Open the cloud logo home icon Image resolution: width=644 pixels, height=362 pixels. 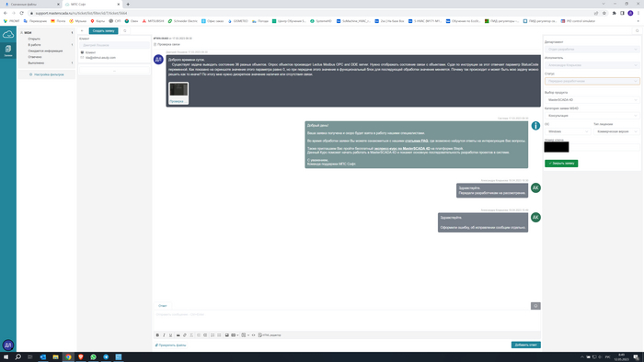tap(7, 34)
